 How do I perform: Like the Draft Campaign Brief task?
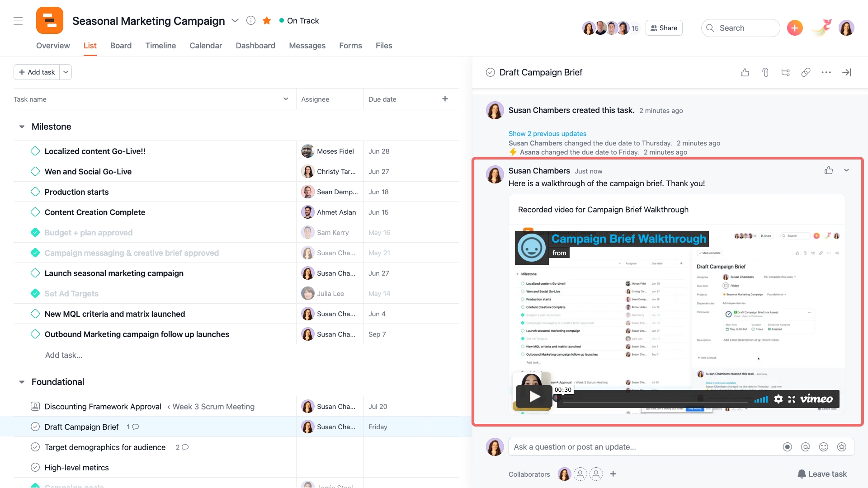pos(745,72)
